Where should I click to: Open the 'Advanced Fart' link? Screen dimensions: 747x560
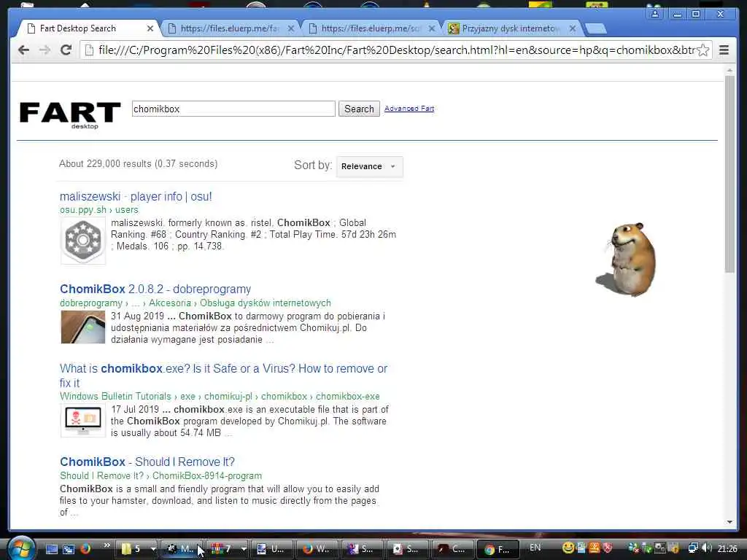[x=409, y=109]
